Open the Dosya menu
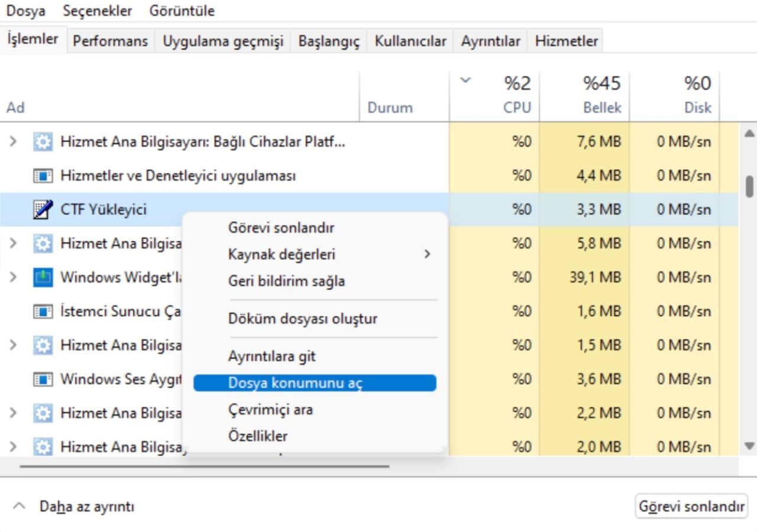Viewport: 757px width, 532px height. [x=25, y=11]
